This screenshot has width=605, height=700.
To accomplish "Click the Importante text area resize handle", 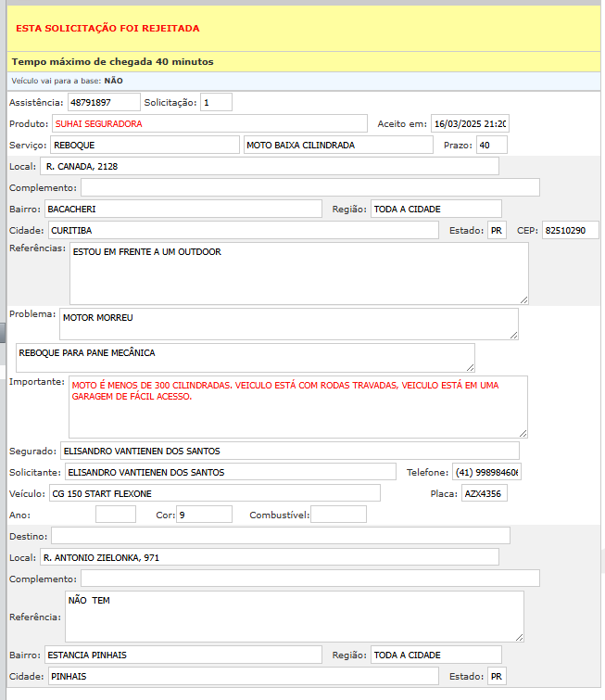I will (x=523, y=432).
